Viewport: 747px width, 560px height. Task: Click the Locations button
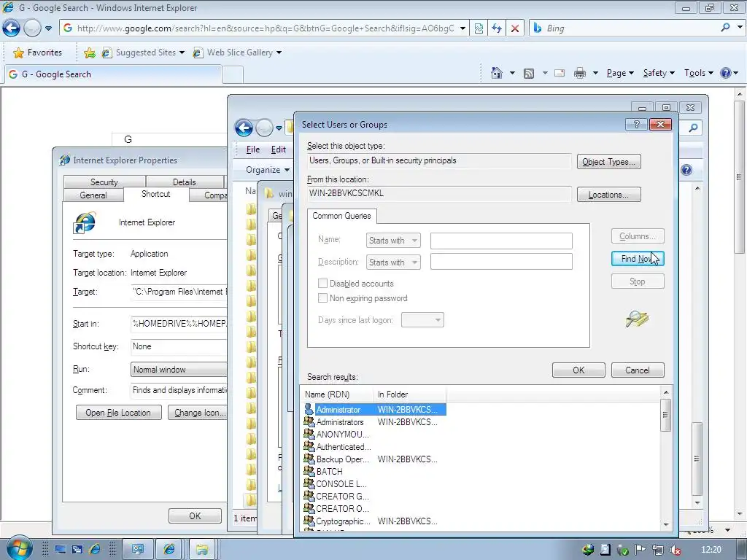pos(608,194)
